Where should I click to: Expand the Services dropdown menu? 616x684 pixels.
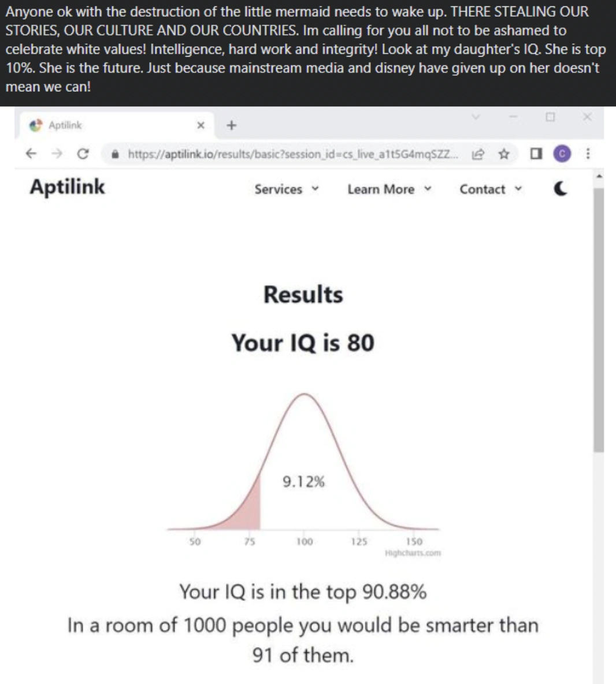tap(287, 189)
